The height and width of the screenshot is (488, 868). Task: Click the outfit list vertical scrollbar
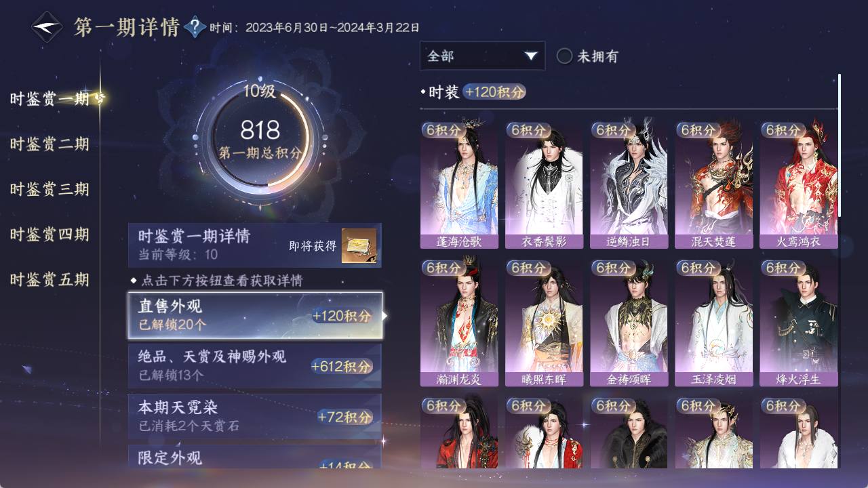(x=840, y=146)
